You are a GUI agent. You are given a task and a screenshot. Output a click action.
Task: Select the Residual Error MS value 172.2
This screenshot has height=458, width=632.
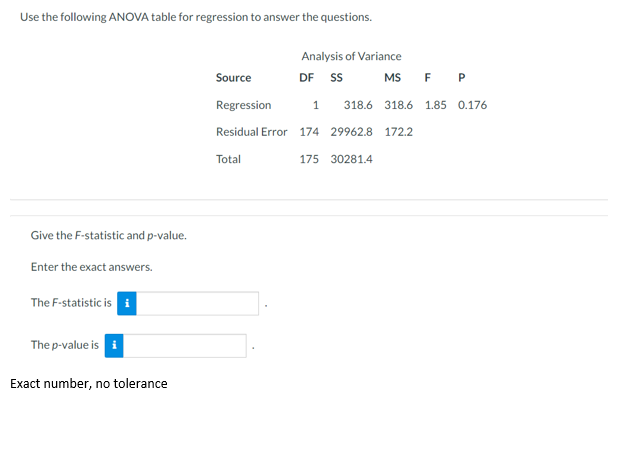(399, 132)
